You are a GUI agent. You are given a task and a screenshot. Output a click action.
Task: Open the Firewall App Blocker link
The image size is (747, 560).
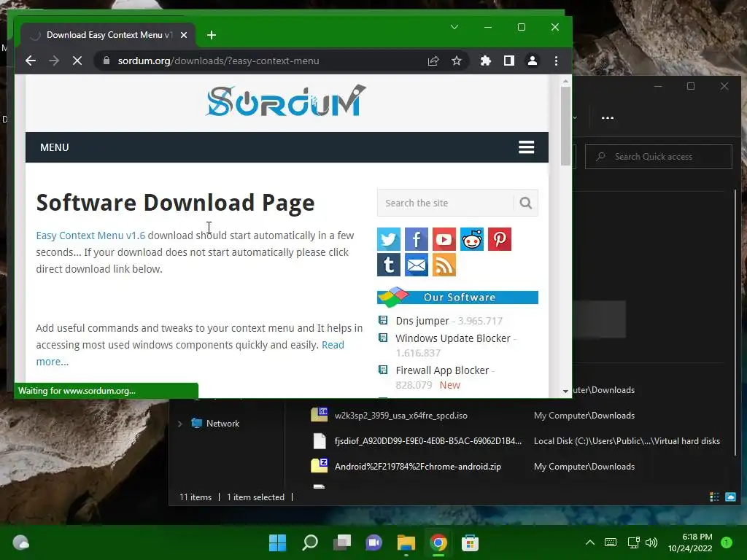pos(442,370)
